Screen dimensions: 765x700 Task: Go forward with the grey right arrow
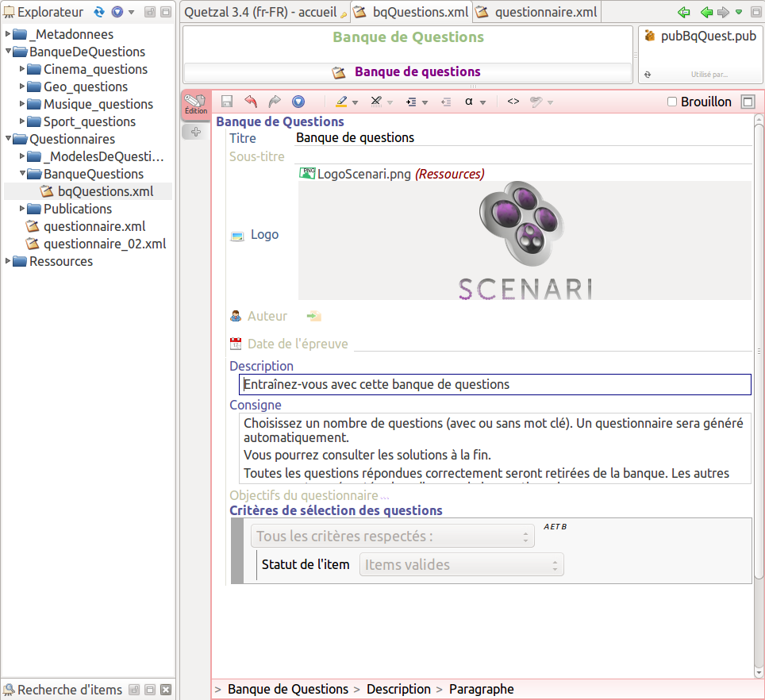point(723,12)
